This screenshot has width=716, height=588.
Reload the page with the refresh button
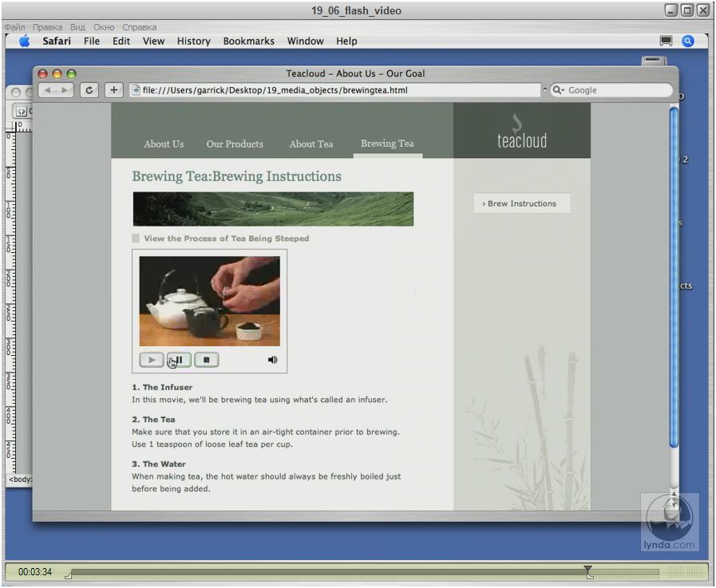pos(89,90)
